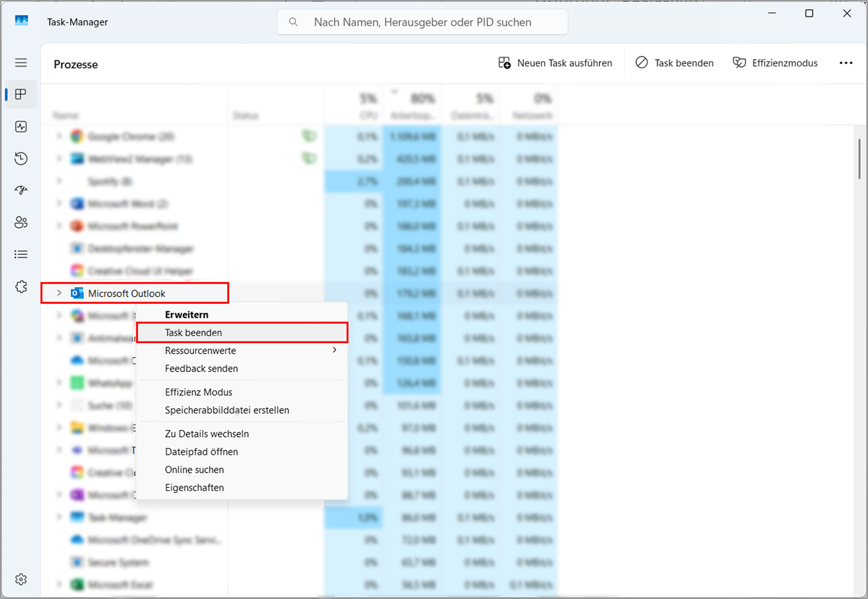Viewport: 868px width, 599px height.
Task: Click the Microsoft Outlook process icon
Action: pyautogui.click(x=77, y=293)
